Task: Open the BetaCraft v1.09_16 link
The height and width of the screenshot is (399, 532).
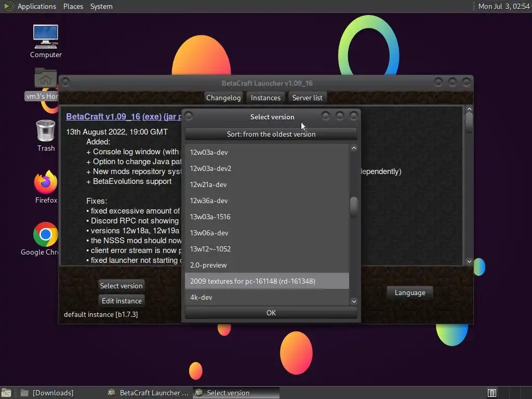Action: pos(103,116)
